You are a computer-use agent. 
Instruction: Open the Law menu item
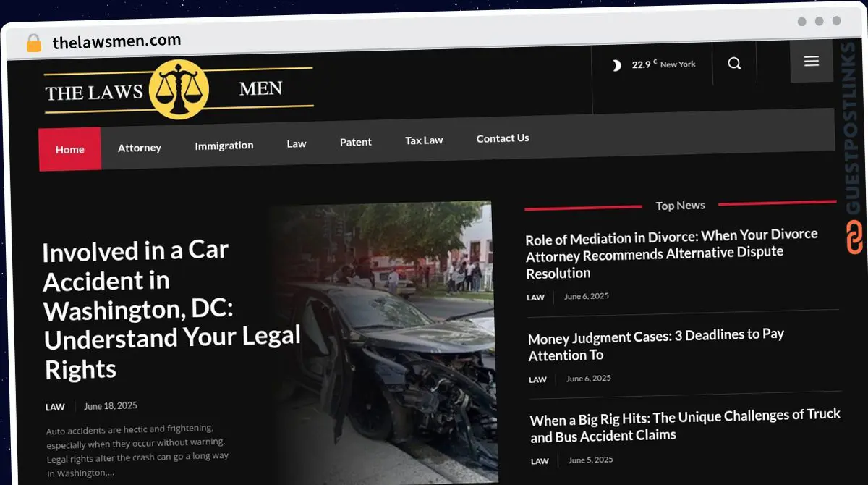click(297, 143)
